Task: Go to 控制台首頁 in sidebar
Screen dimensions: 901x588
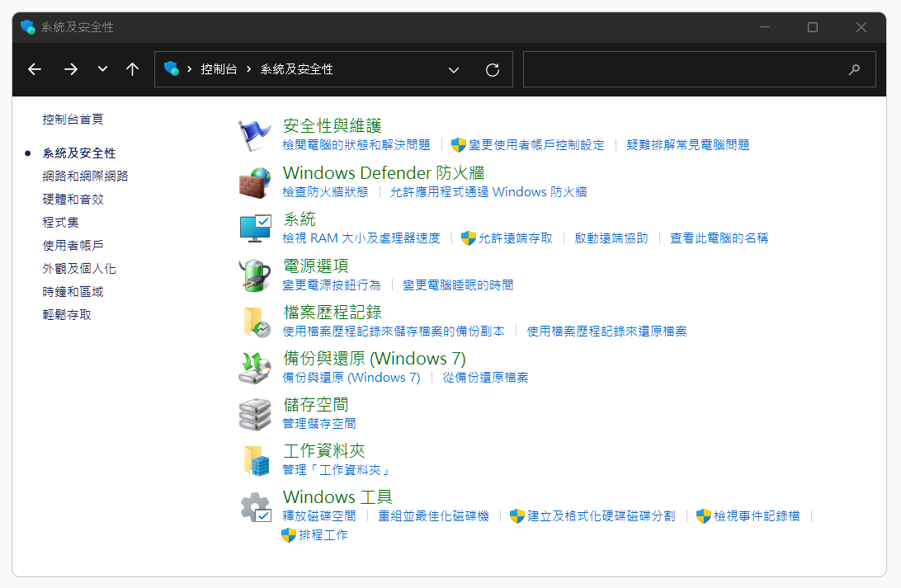Action: [x=73, y=120]
